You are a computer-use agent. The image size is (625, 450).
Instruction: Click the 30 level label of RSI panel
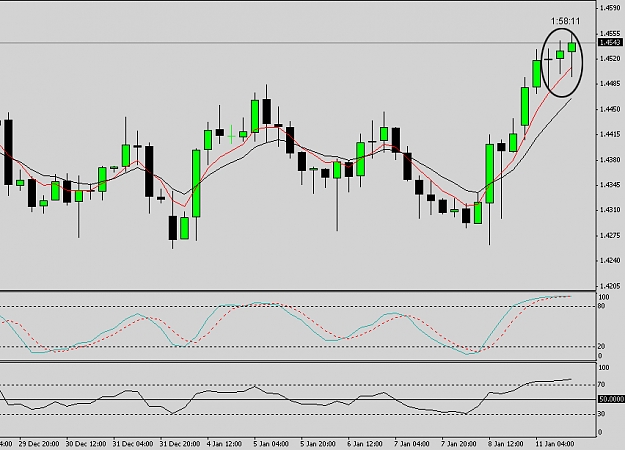coord(601,414)
